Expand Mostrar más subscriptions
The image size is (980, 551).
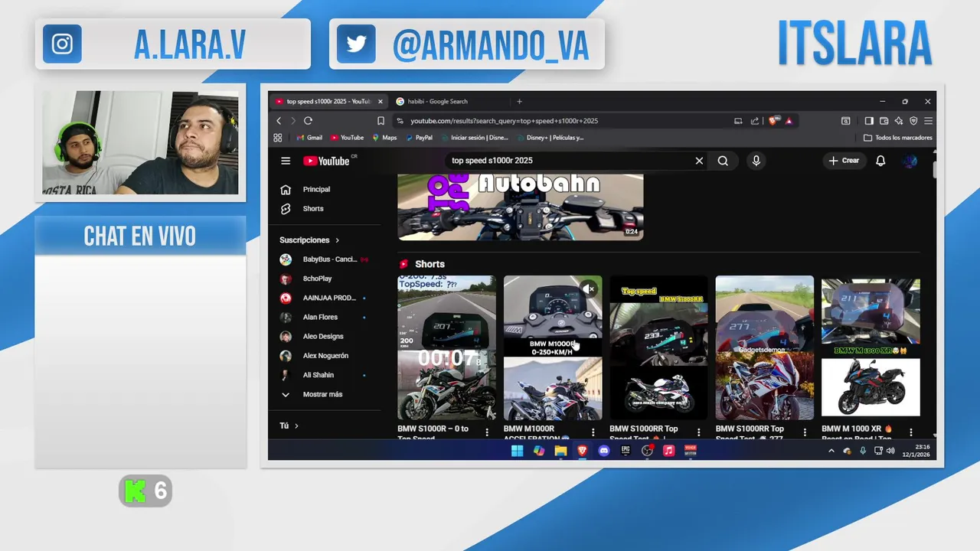(x=322, y=394)
